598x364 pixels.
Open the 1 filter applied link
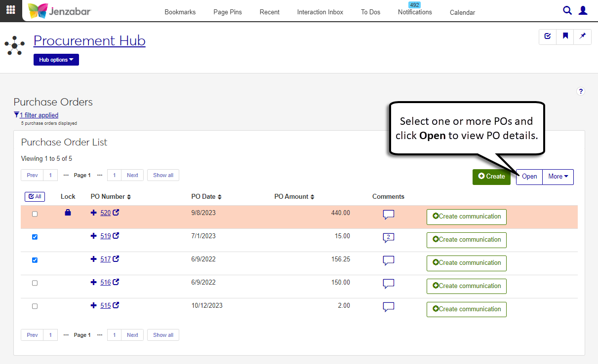click(39, 115)
